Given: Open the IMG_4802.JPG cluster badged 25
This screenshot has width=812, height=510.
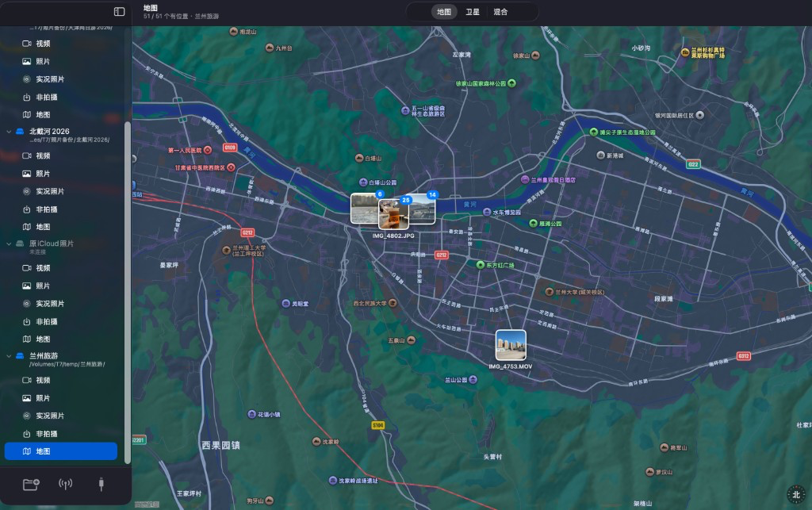Looking at the screenshot, I should click(393, 214).
